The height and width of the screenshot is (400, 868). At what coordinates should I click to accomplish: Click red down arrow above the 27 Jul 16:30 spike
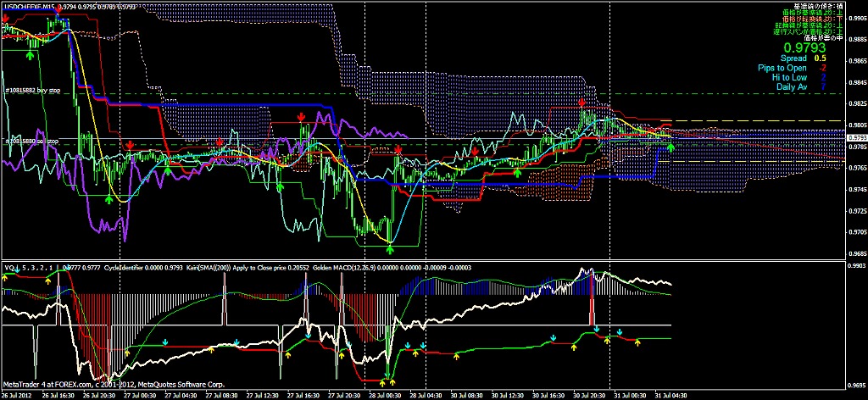301,115
